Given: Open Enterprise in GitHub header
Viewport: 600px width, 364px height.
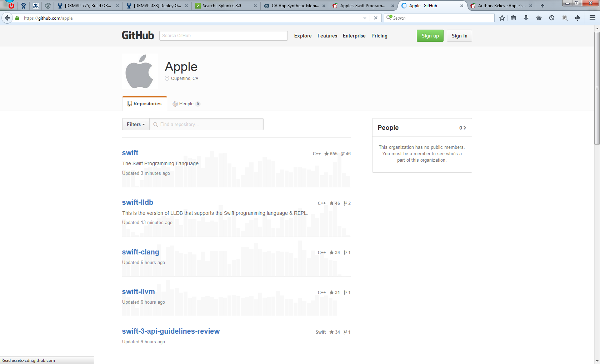Looking at the screenshot, I should tap(354, 36).
